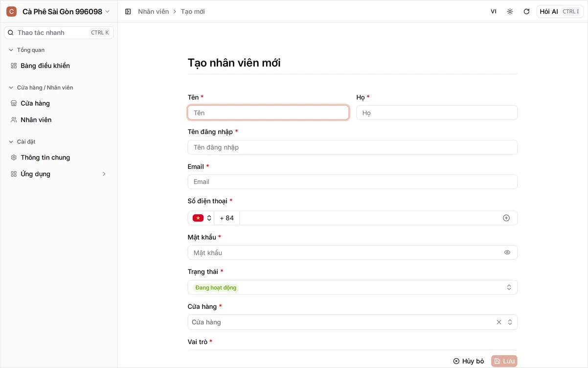Open the Vietnam flag country selector

point(202,218)
